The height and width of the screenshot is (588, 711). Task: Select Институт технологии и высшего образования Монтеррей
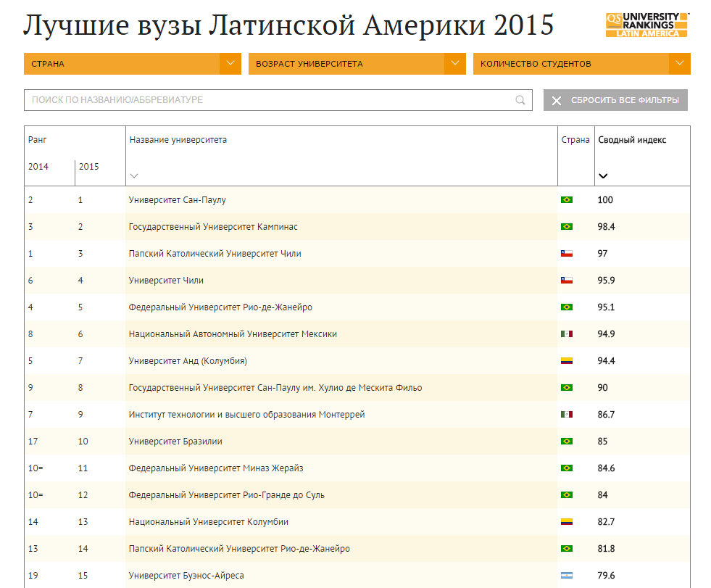pos(246,414)
